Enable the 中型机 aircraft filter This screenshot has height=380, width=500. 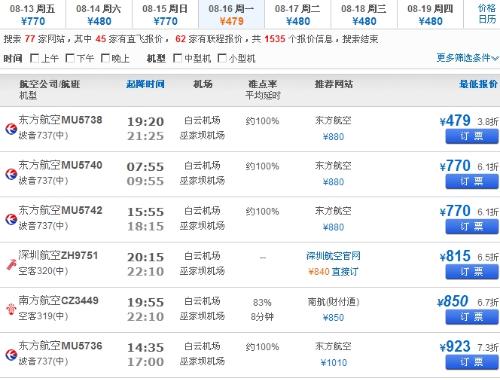177,58
